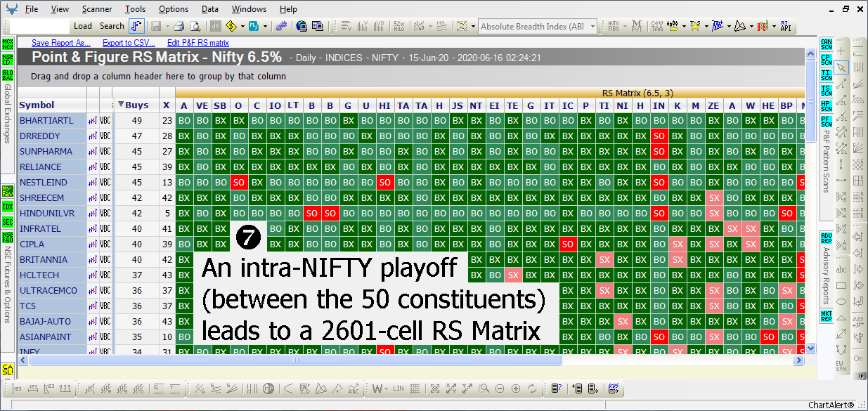Click the Edit P&F RS matrix link
Viewport: 868px width, 411px height.
coord(198,43)
